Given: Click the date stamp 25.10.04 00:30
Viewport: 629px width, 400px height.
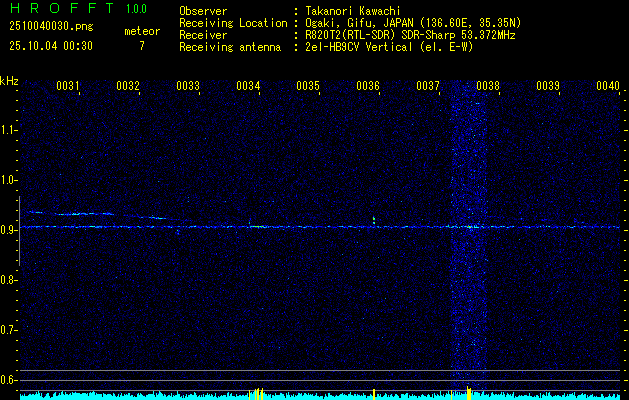Looking at the screenshot, I should click(51, 46).
